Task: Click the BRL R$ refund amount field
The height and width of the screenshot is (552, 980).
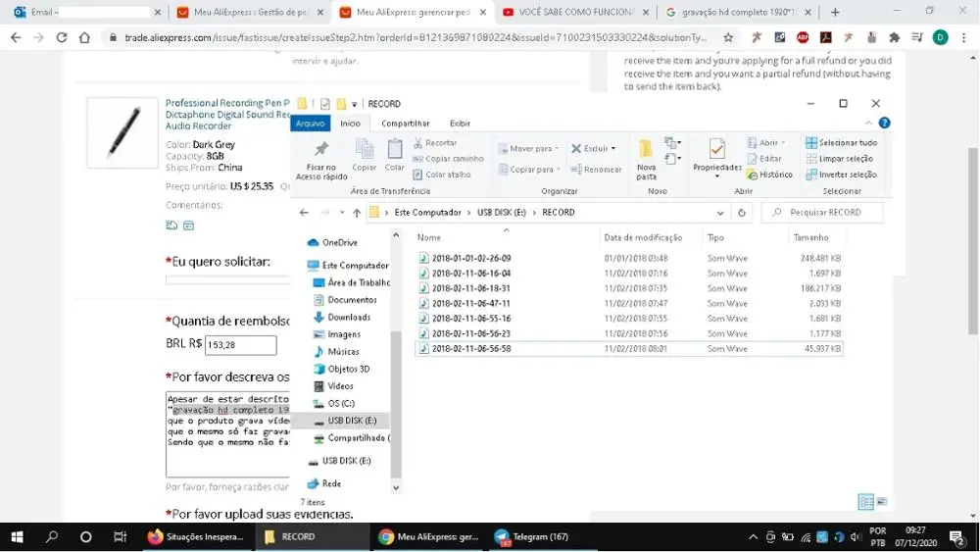Action: point(241,345)
